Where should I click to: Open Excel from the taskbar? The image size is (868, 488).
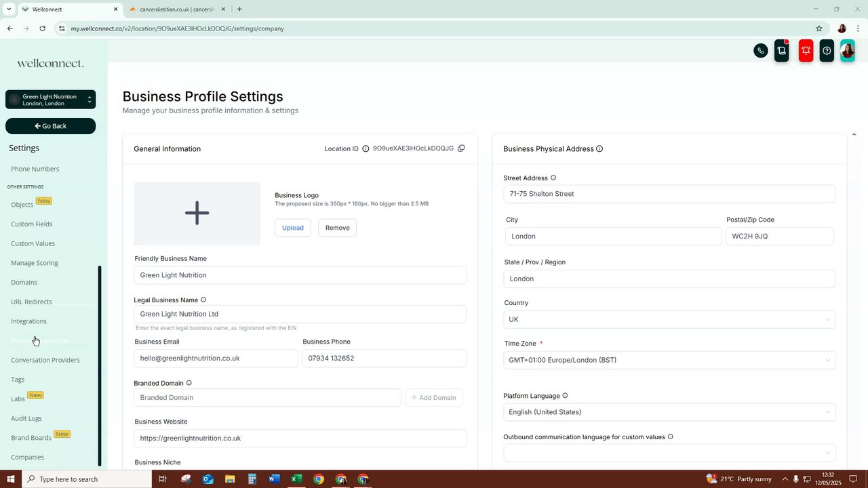click(296, 479)
